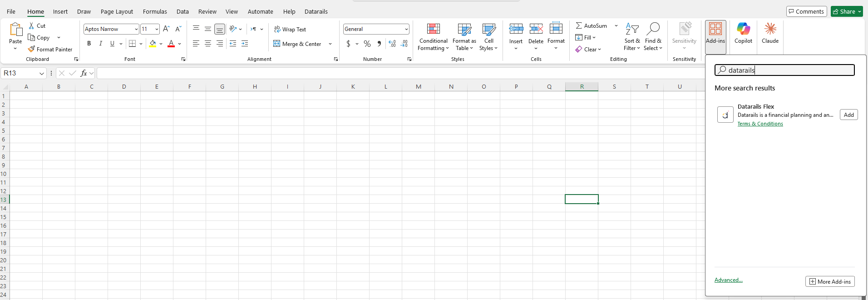Apply Conditional Formatting

point(433,37)
